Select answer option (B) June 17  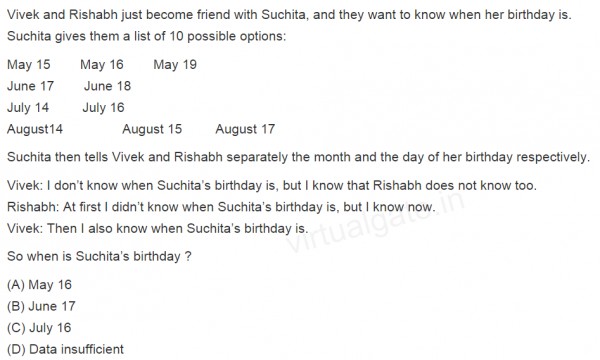click(x=41, y=306)
